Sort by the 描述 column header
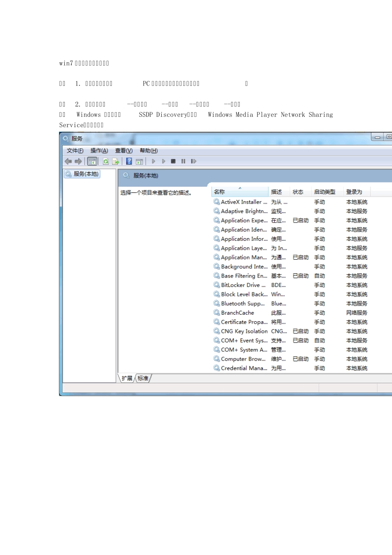 coord(279,192)
